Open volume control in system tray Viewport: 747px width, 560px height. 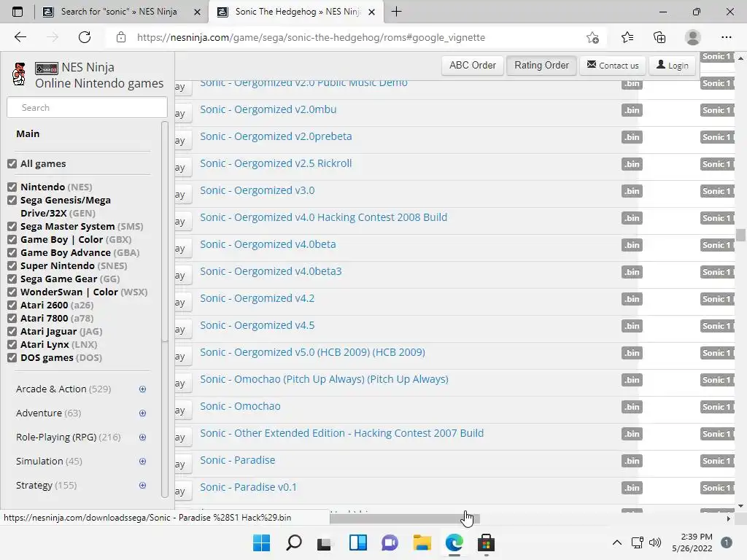pyautogui.click(x=655, y=542)
